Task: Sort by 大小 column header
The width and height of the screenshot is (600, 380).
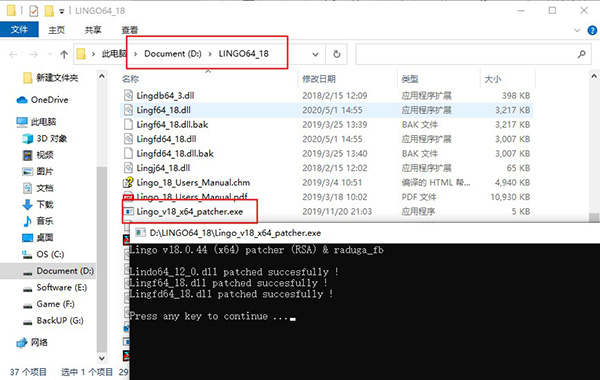Action: tap(492, 79)
